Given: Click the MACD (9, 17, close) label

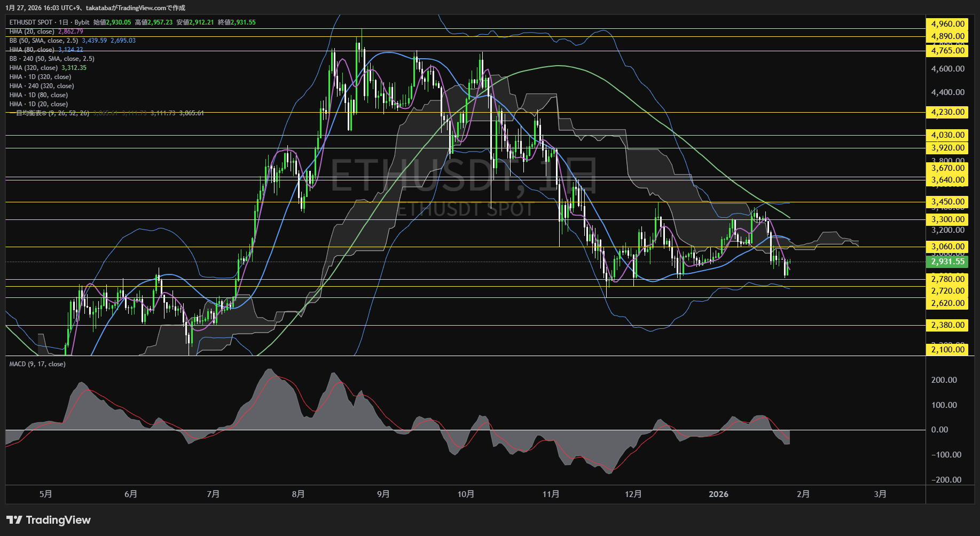Looking at the screenshot, I should [x=37, y=364].
